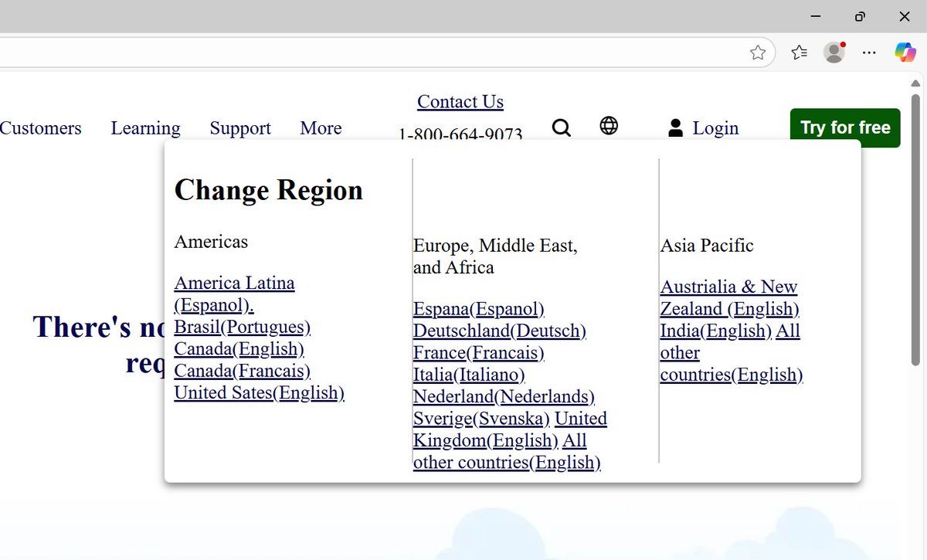
Task: Launch the Copilot sidebar icon
Action: tap(905, 53)
